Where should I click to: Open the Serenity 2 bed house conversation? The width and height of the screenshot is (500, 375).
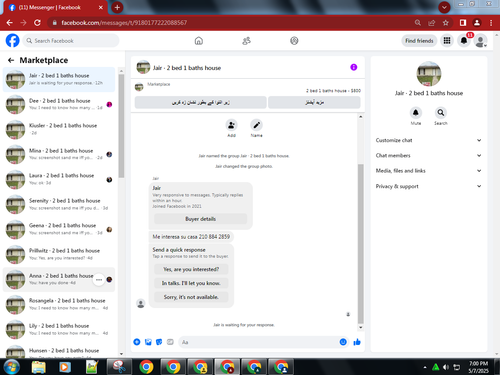click(59, 204)
